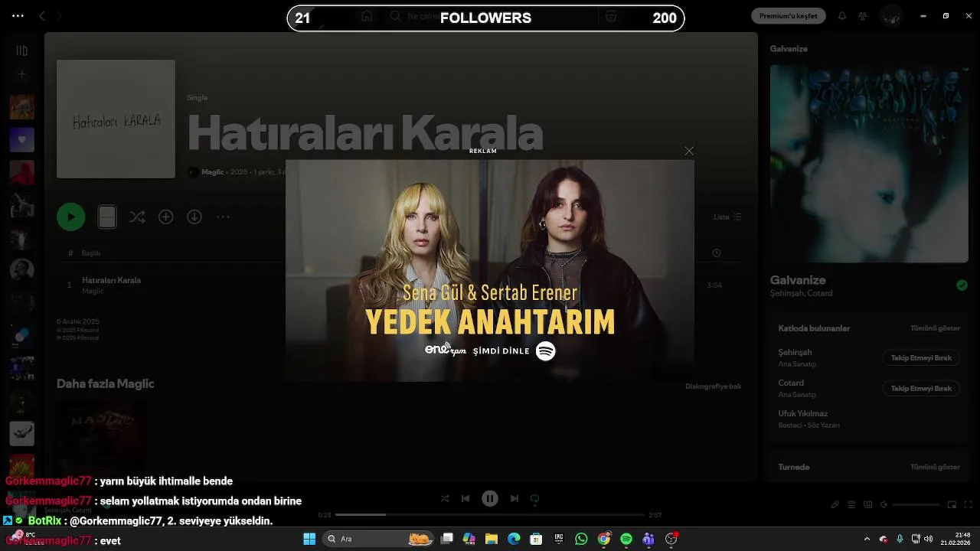
Task: Toggle repeat in the player bar
Action: click(535, 498)
